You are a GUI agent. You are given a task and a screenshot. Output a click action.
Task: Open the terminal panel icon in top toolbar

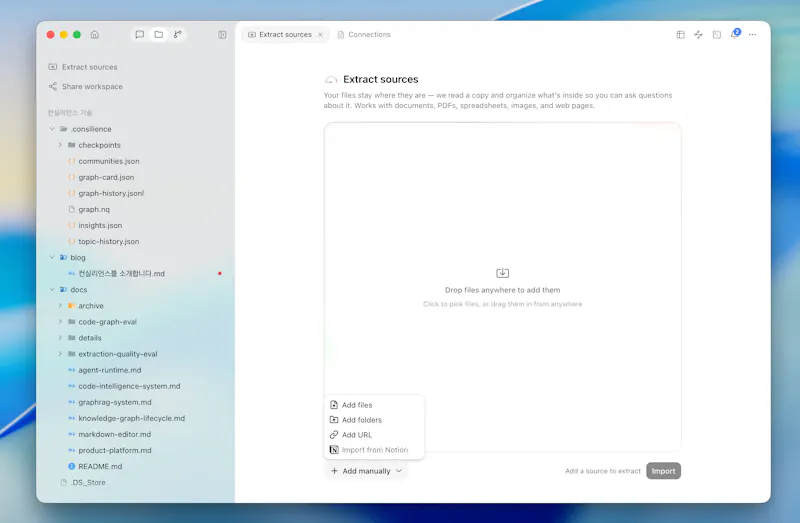[717, 35]
